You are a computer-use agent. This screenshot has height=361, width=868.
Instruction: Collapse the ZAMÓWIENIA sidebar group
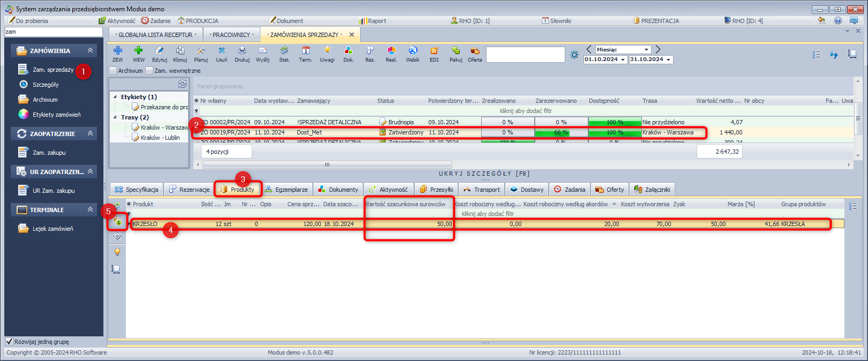(90, 50)
